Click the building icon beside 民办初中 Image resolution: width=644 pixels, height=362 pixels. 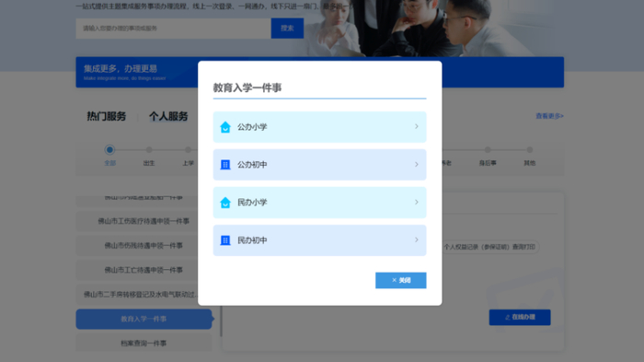[x=225, y=240]
